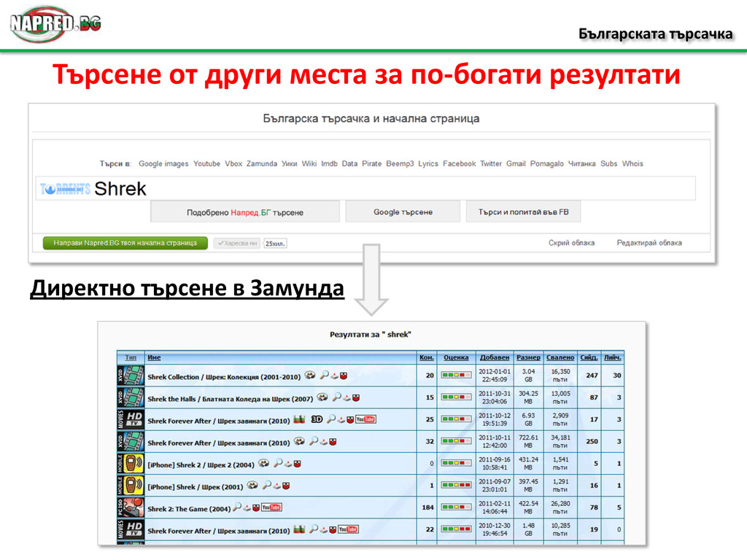This screenshot has width=747, height=560.
Task: Sort results by Сийд. column header
Action: tap(589, 357)
